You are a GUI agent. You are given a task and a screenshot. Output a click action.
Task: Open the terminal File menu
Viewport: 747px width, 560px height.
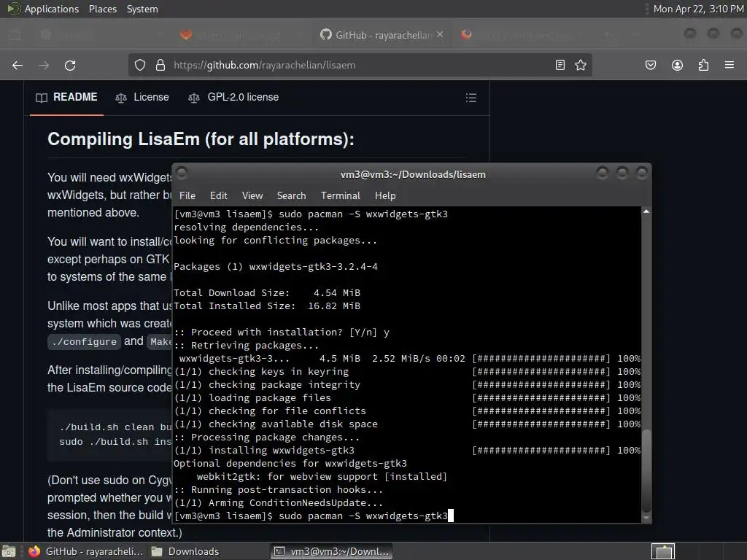(187, 195)
